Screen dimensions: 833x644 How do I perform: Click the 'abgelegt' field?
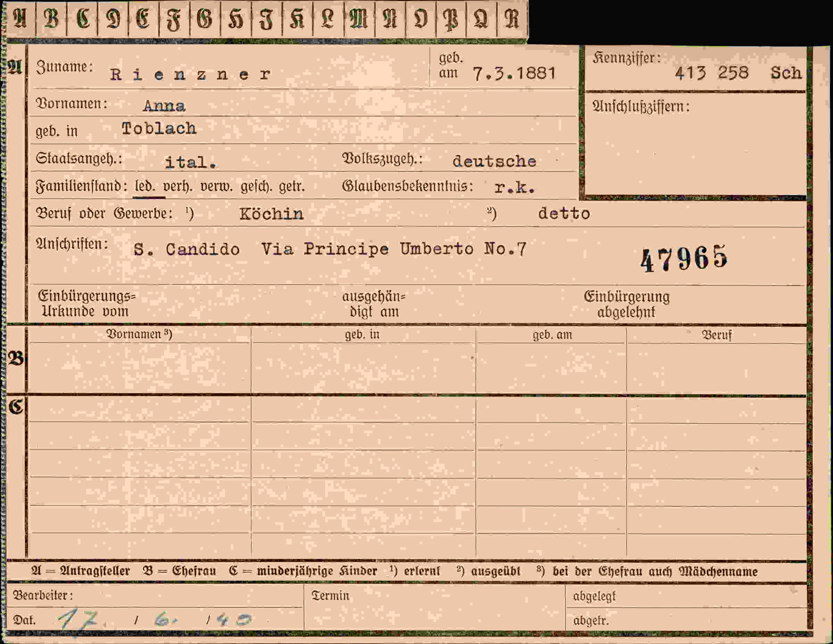[686, 596]
